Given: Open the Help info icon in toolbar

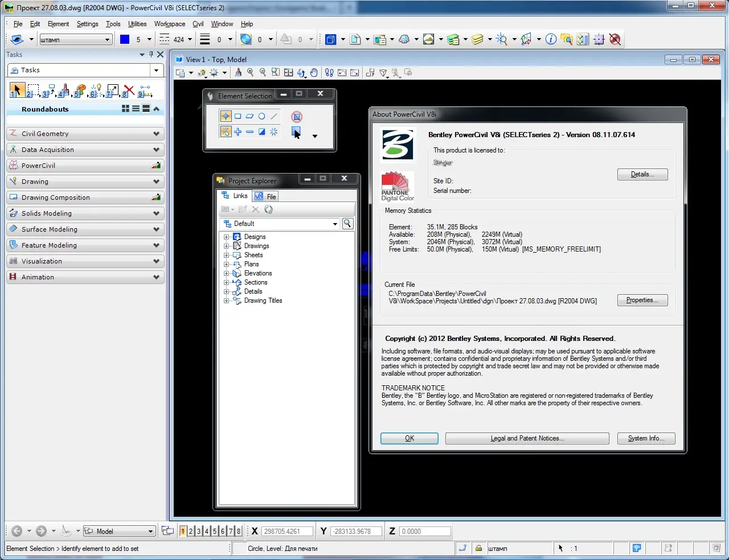Looking at the screenshot, I should click(x=551, y=39).
